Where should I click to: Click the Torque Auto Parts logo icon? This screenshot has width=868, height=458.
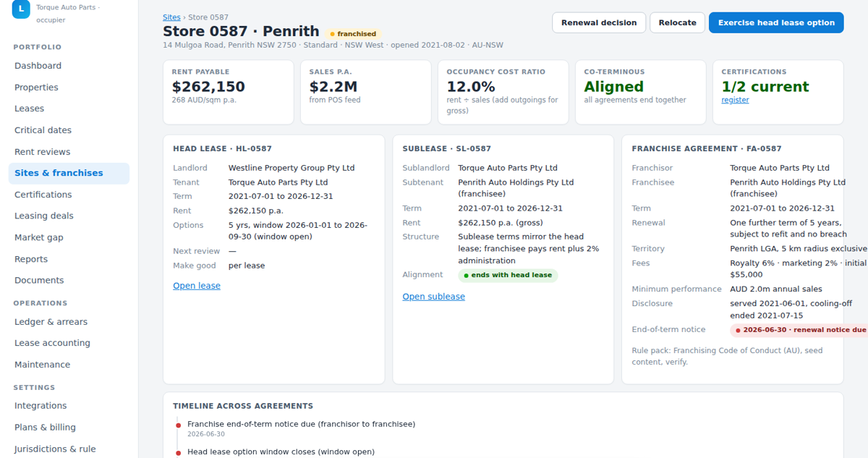tap(21, 9)
